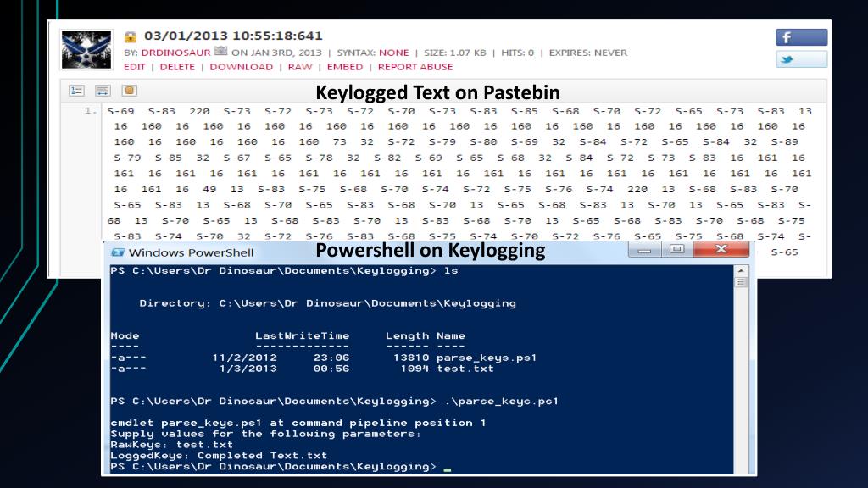Click the 'Mode' column header

pos(125,335)
